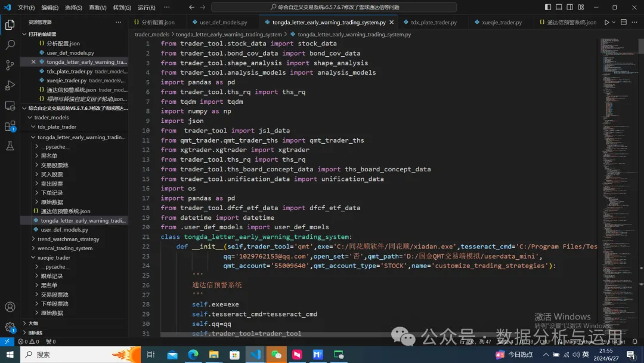Click the Windows taskbar search box
Image resolution: width=644 pixels, height=363 pixels.
pyautogui.click(x=80, y=355)
